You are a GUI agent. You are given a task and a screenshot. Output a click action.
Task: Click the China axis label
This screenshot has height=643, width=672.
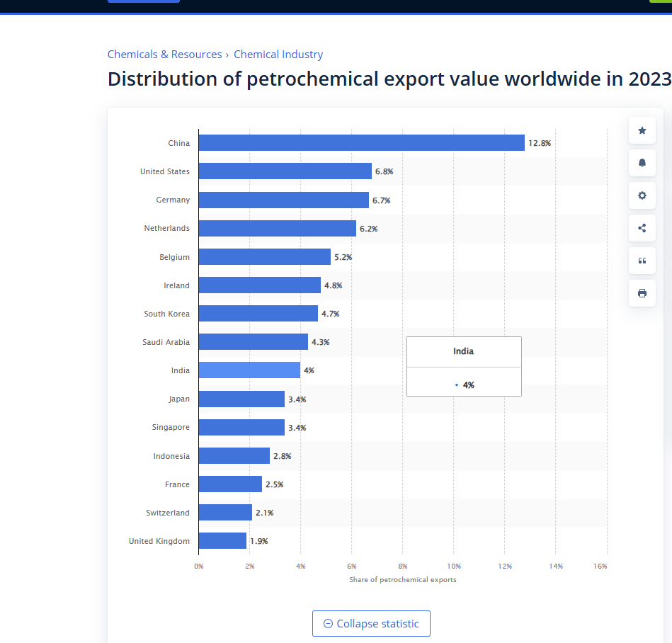[178, 143]
